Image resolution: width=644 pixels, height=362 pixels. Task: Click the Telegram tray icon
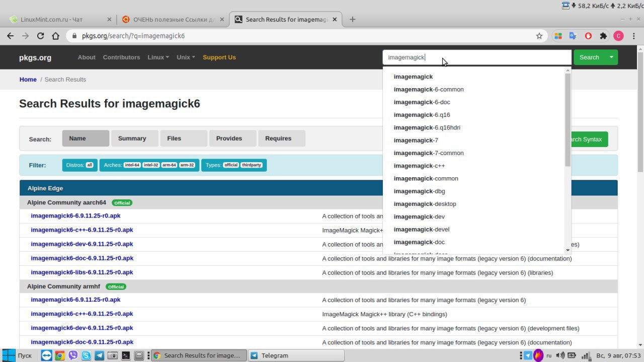pyautogui.click(x=528, y=355)
